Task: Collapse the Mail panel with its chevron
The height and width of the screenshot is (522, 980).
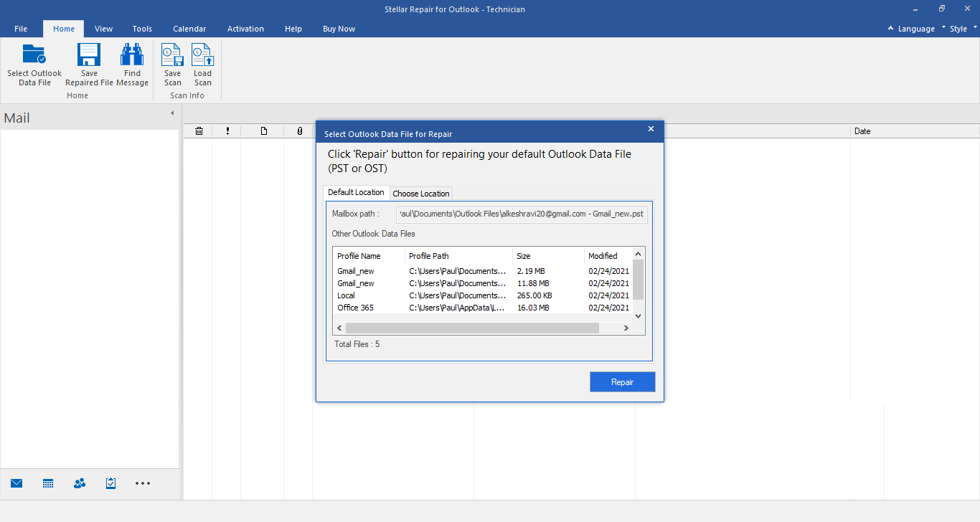Action: coord(171,113)
